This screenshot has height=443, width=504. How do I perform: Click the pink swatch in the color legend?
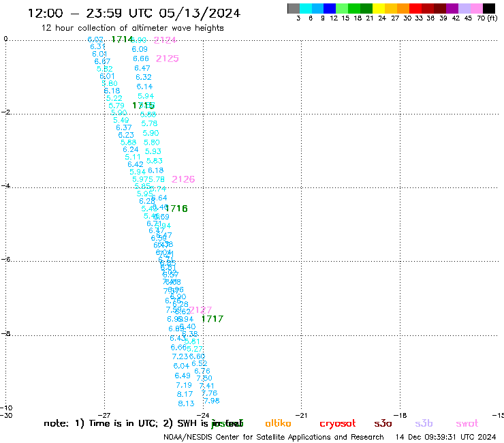pyautogui.click(x=476, y=8)
